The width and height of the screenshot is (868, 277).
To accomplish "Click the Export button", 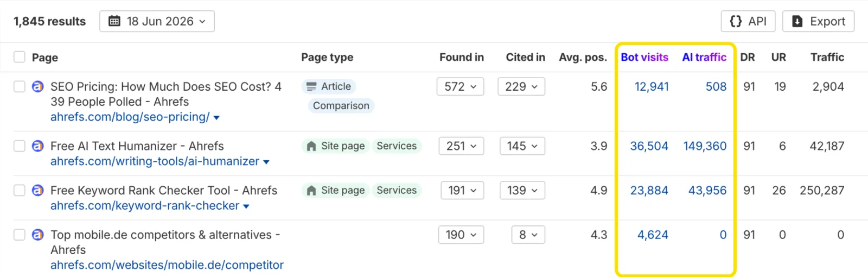I will [818, 21].
